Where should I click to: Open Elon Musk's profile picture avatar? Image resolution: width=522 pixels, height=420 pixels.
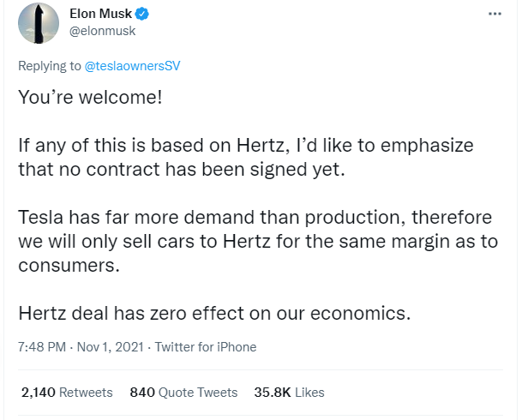click(39, 23)
